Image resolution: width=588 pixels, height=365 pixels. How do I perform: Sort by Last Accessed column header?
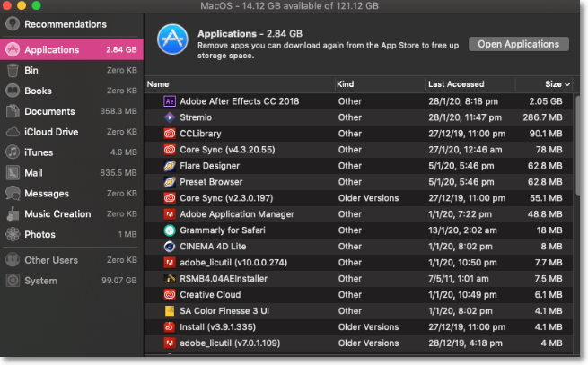point(456,84)
